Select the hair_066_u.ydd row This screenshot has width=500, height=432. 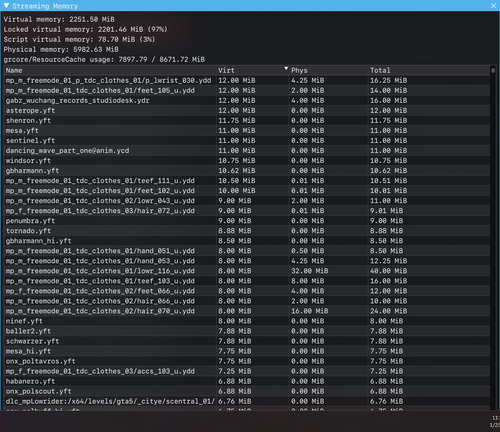click(247, 301)
